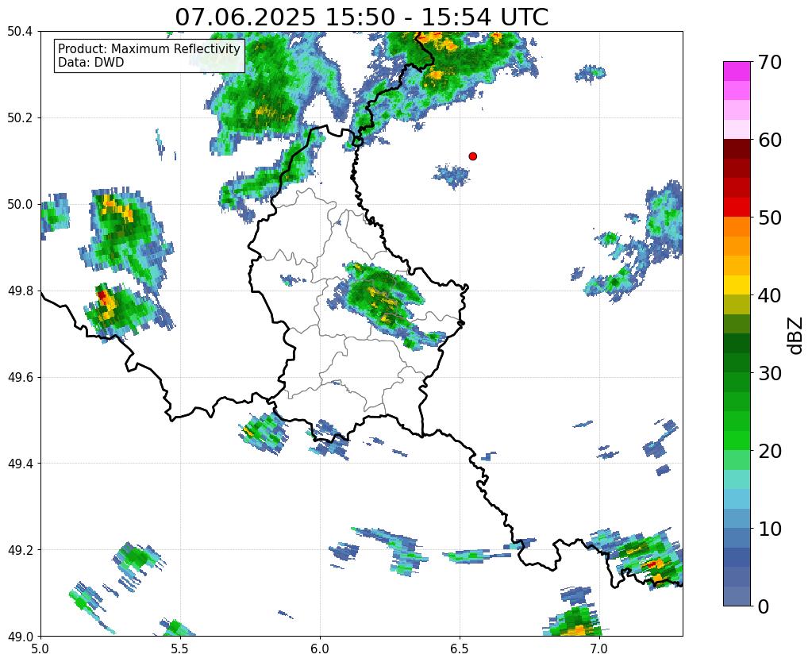Click the colorbar tick label "10"
The height and width of the screenshot is (662, 812).
coord(769,529)
